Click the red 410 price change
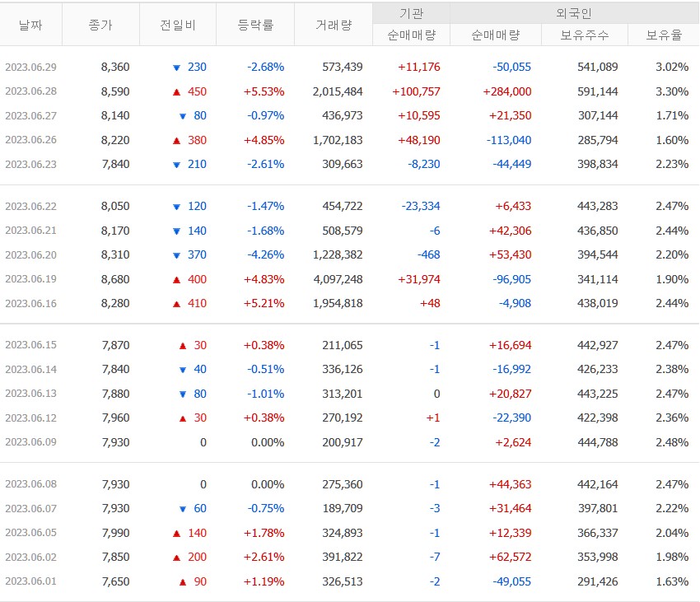 coord(197,304)
